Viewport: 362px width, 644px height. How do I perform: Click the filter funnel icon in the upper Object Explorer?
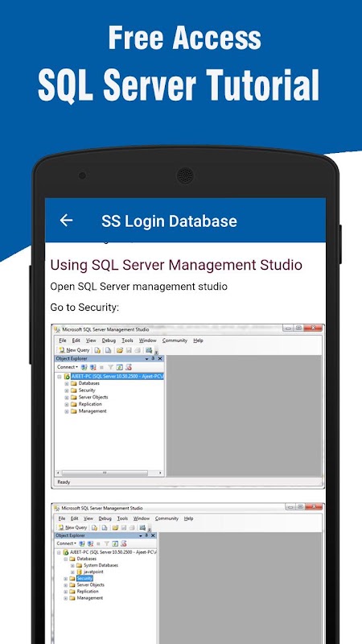click(110, 367)
